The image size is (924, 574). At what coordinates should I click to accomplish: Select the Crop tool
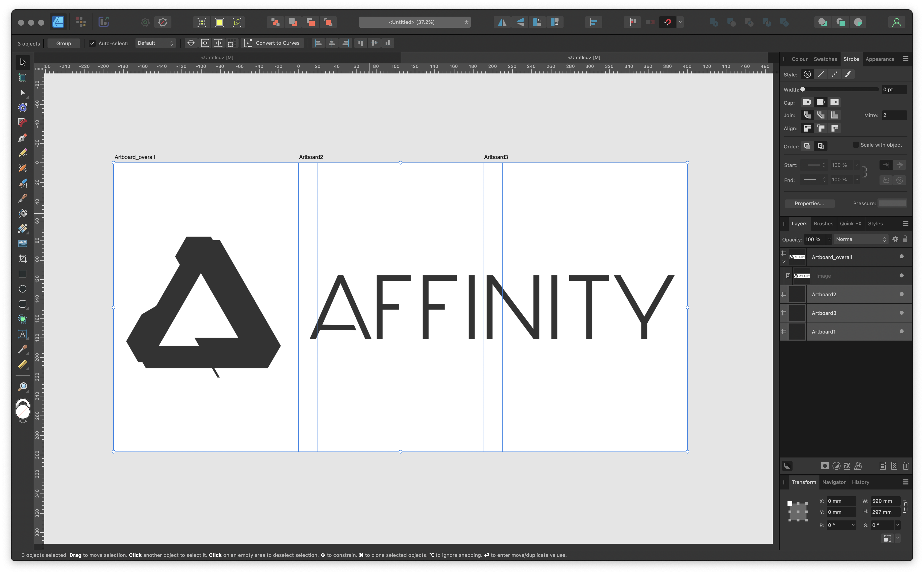point(23,259)
